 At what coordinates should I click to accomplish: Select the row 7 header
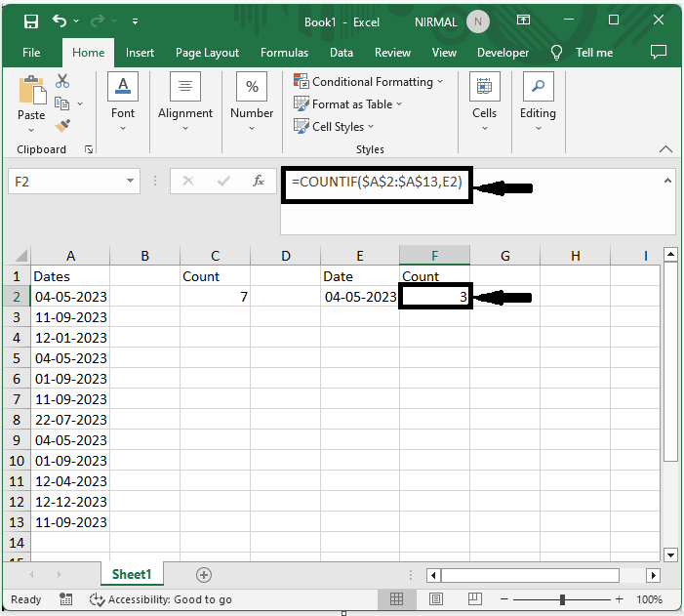(17, 399)
